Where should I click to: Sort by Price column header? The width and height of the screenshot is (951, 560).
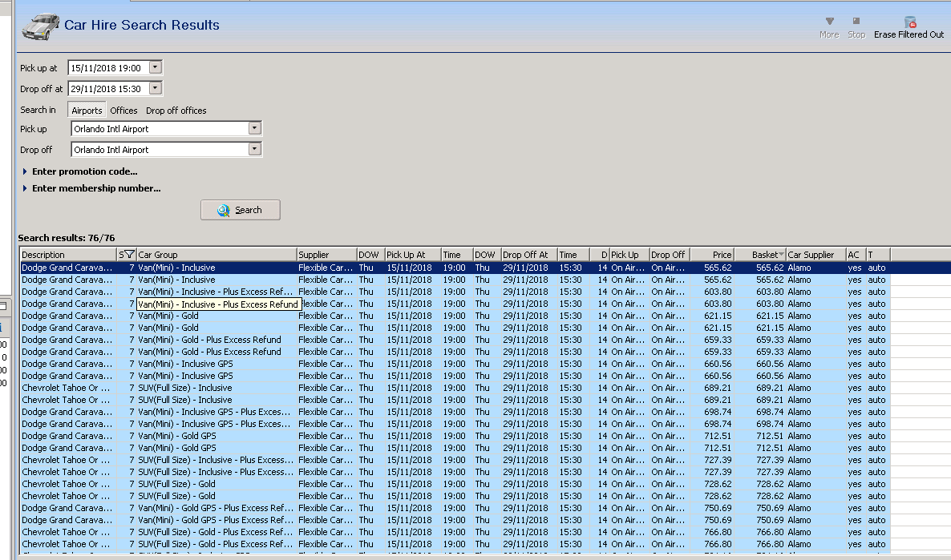pyautogui.click(x=711, y=255)
